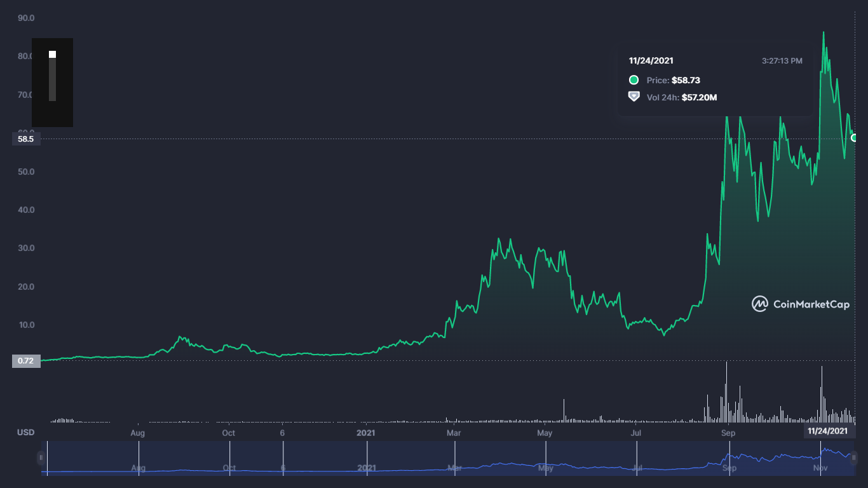Select the Nov label in the timeline scrubber
The image size is (868, 488).
(x=820, y=468)
